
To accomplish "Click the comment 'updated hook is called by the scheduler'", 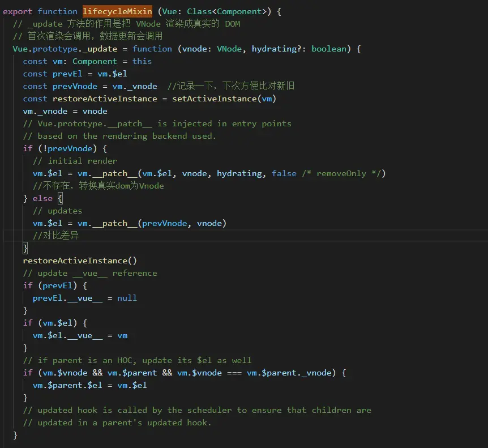I will click(197, 410).
